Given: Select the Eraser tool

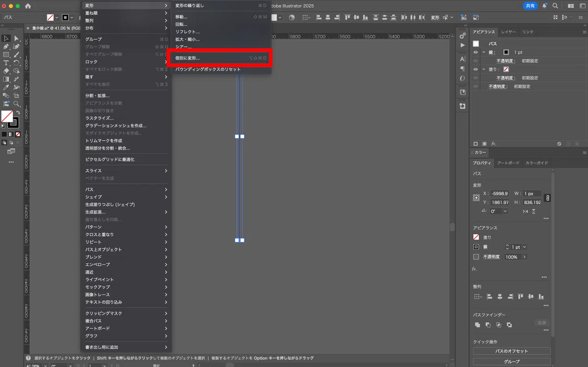Looking at the screenshot, I should click(6, 71).
